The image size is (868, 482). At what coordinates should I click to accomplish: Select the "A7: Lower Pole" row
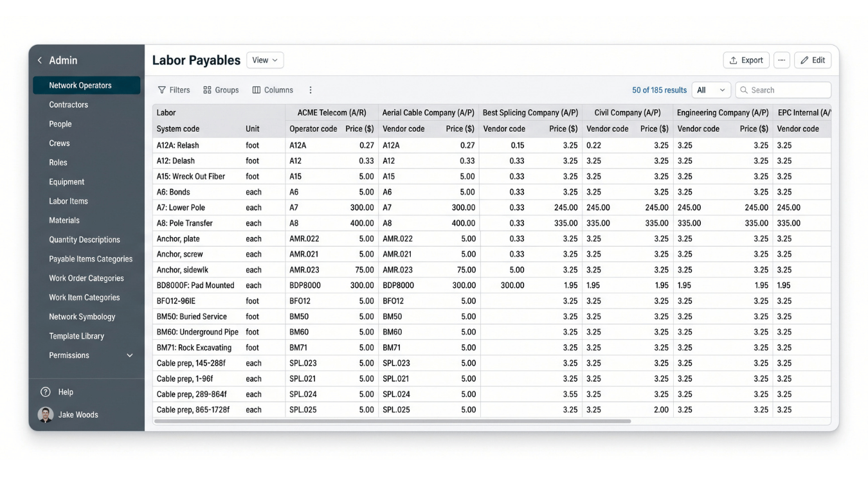[492, 208]
